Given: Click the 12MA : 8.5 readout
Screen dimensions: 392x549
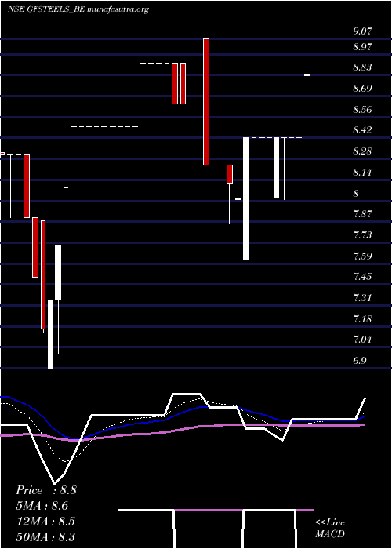Looking at the screenshot, I should (45, 521).
